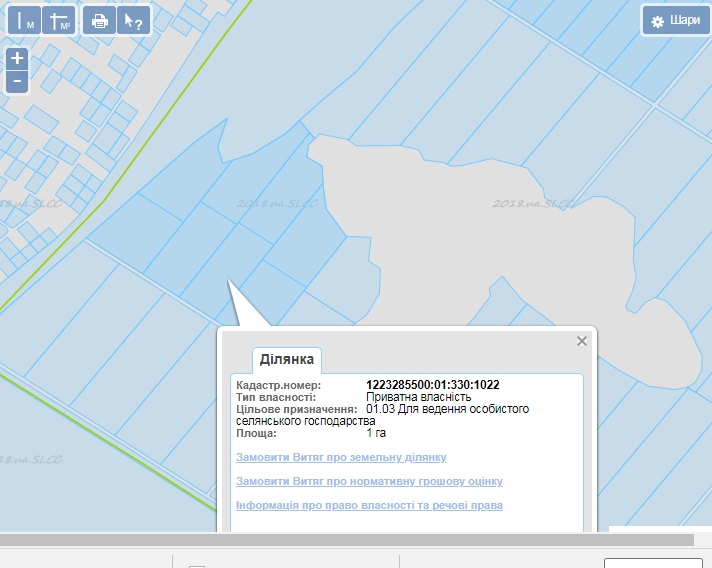Zoom in on the map
Viewport: 712px width, 568px height.
[x=17, y=59]
